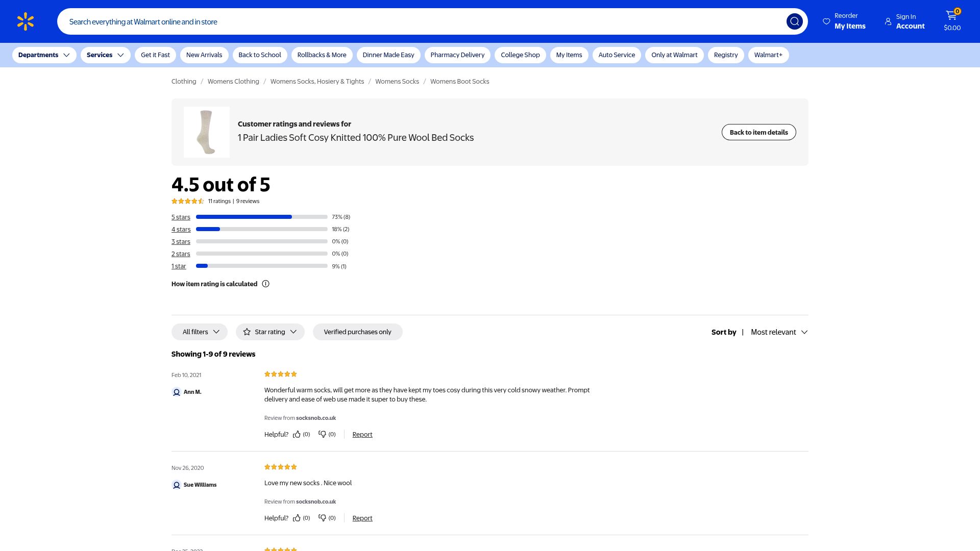Report Ann M.'s review

point(362,435)
